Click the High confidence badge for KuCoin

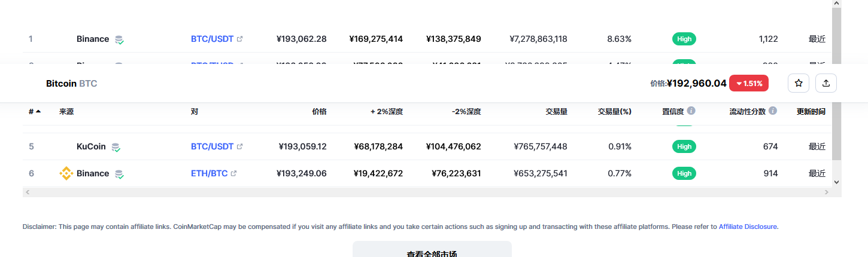click(x=684, y=146)
